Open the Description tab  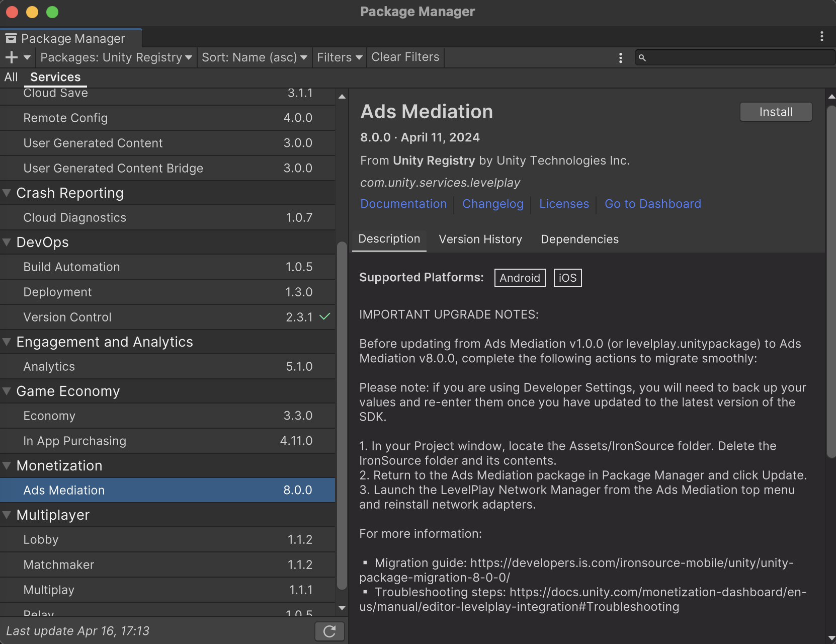click(389, 239)
